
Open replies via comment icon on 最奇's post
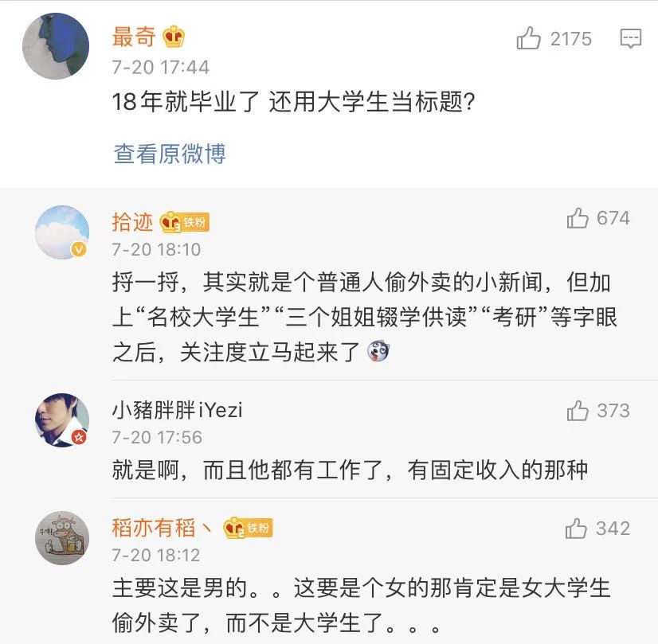[x=631, y=38]
